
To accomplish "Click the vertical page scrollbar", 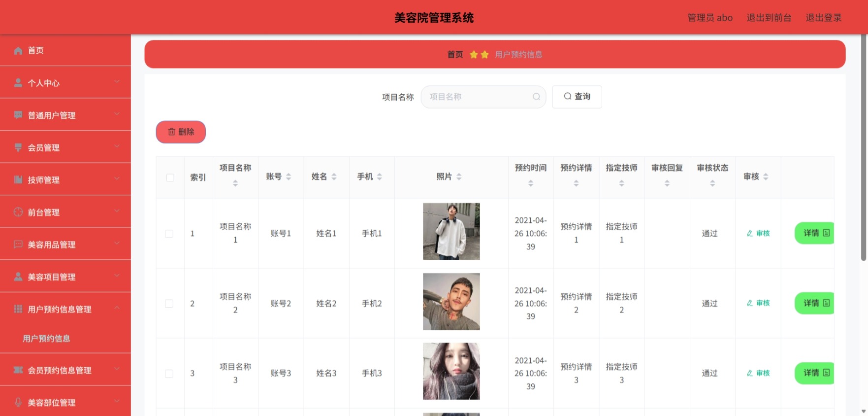I will click(x=864, y=148).
